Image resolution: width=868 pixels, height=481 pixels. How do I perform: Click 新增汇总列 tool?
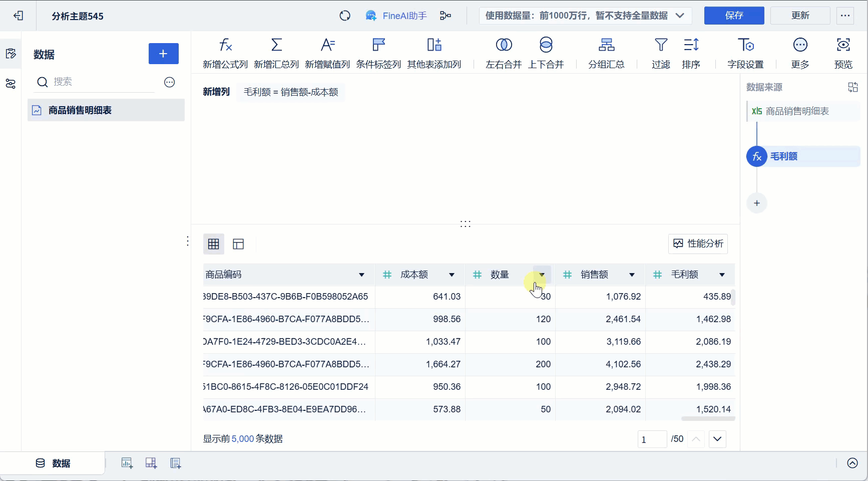tap(276, 53)
